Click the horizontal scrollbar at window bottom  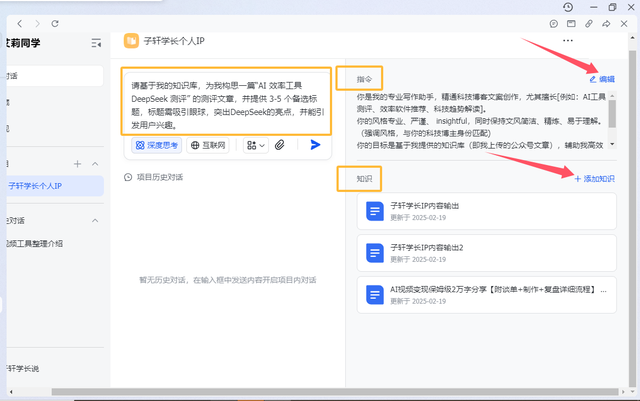tap(335, 392)
